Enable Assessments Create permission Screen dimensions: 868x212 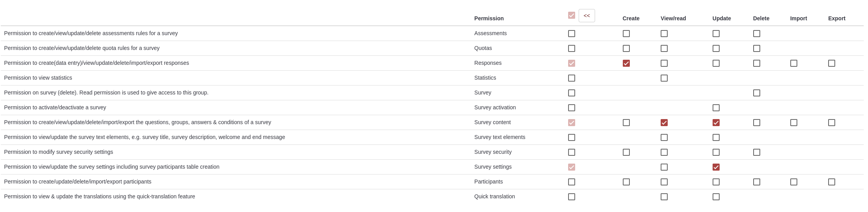pyautogui.click(x=626, y=34)
